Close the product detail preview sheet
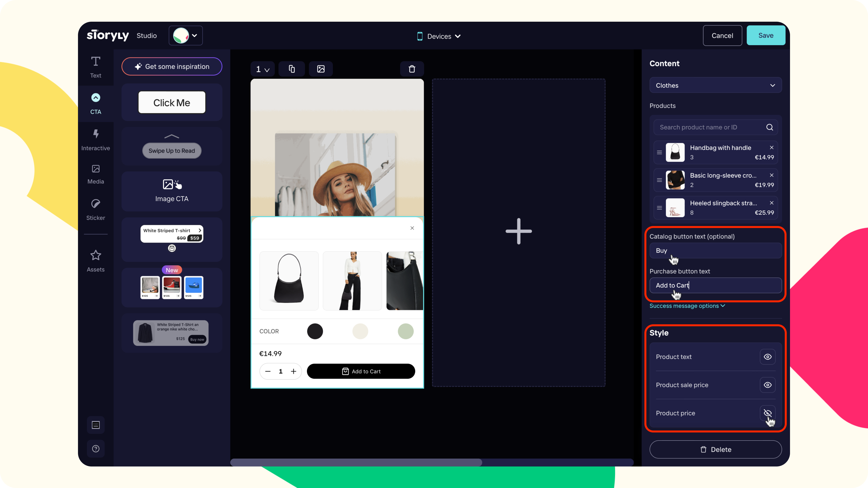This screenshot has width=868, height=488. point(412,228)
